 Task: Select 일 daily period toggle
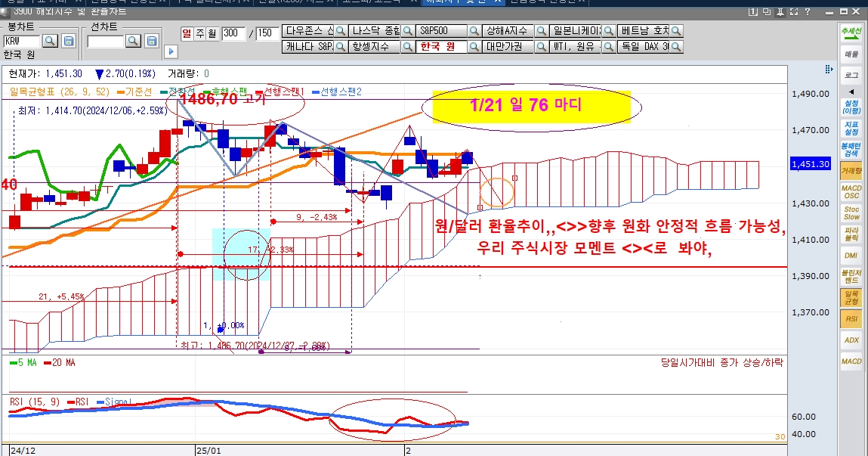tap(187, 34)
